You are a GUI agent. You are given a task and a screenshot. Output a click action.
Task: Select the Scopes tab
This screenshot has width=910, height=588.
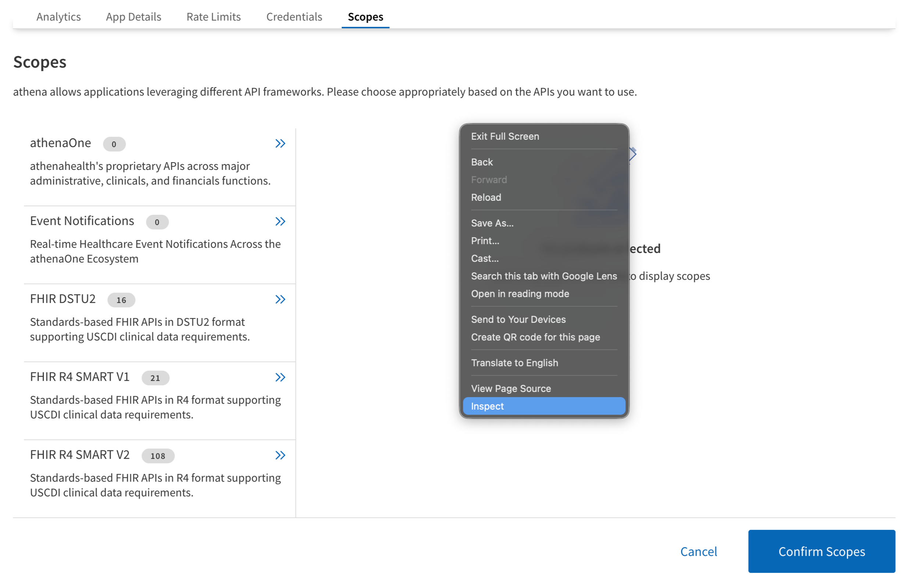[365, 17]
